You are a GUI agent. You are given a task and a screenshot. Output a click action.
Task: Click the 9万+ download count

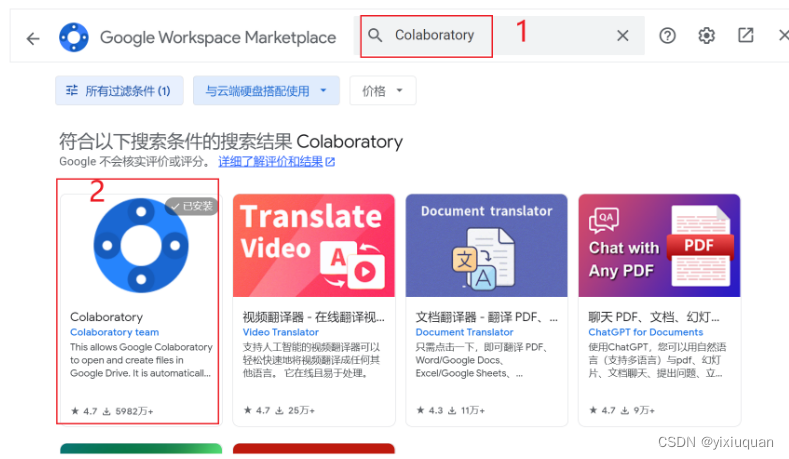point(638,410)
